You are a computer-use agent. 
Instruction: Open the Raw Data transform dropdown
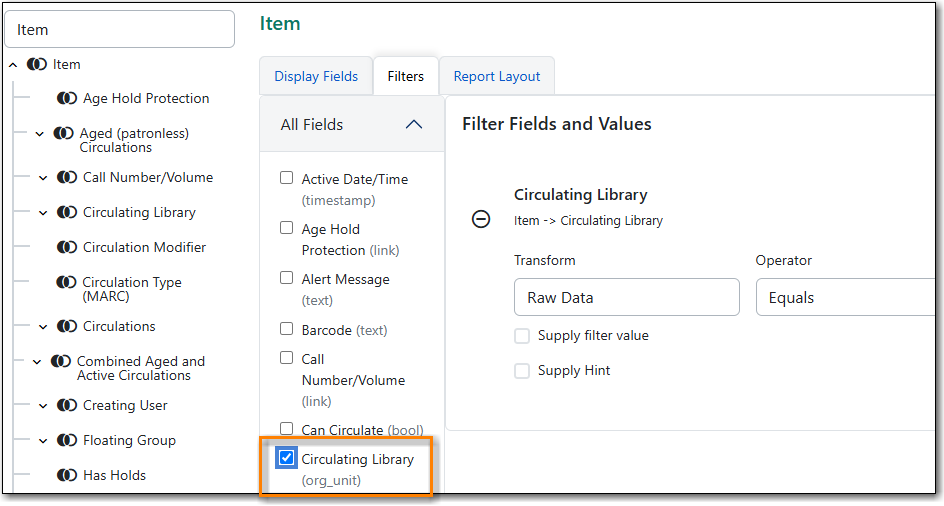coord(627,297)
